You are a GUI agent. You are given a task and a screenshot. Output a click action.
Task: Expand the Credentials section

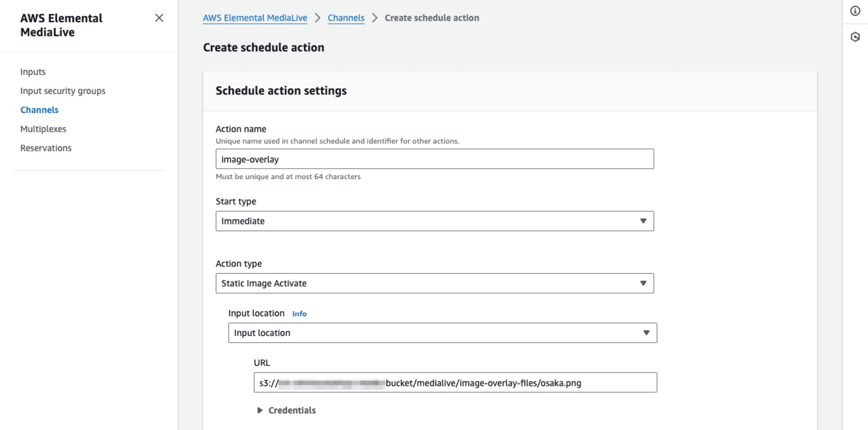tap(287, 410)
